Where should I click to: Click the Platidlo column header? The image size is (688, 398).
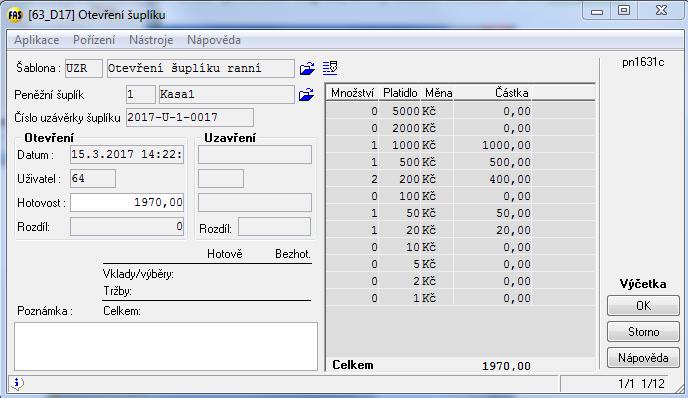[x=400, y=93]
